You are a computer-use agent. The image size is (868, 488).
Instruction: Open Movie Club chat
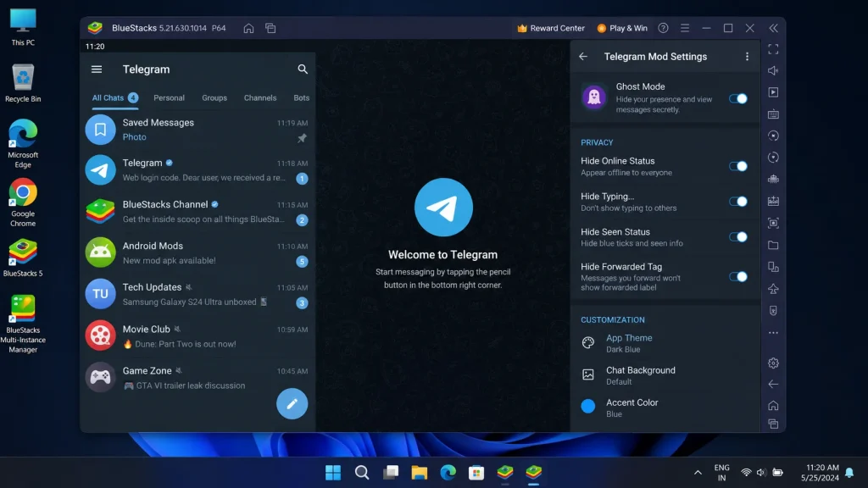click(x=198, y=335)
